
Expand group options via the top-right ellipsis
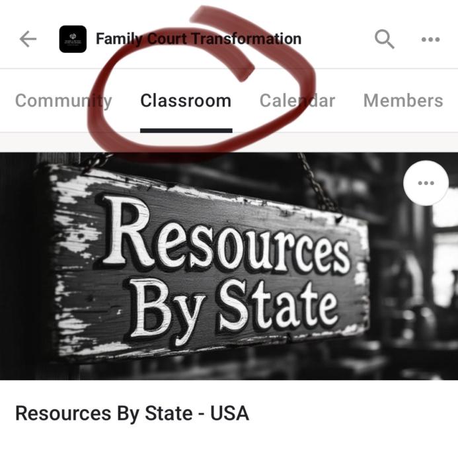[430, 40]
